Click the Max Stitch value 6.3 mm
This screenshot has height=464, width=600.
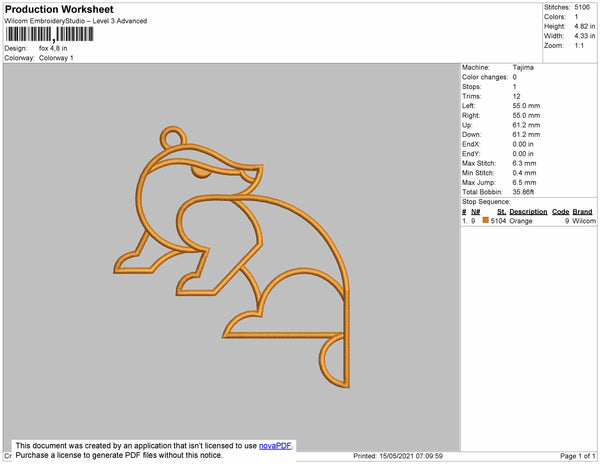click(x=524, y=163)
